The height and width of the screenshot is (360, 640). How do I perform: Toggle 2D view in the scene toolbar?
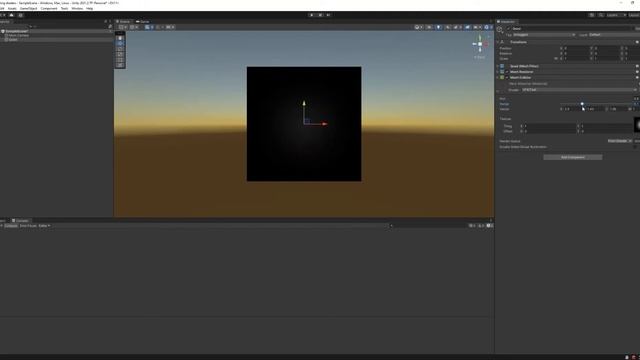pos(429,27)
